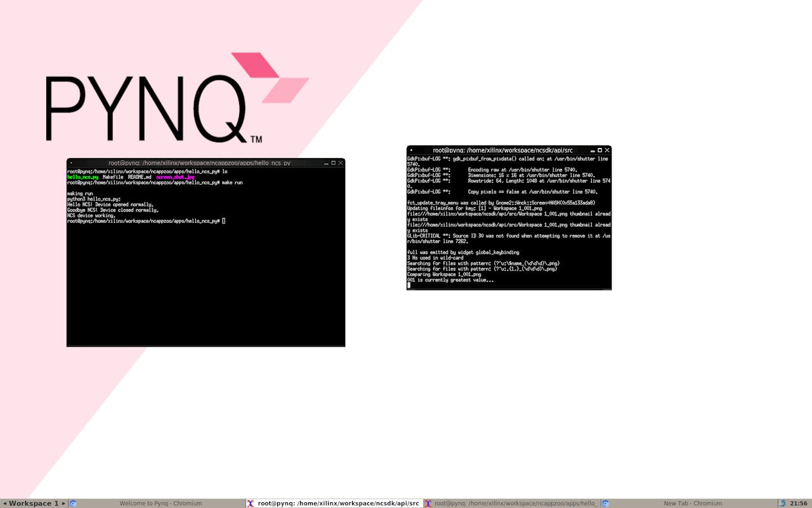The width and height of the screenshot is (812, 508).
Task: Click 'full was emitted by widget global_keybinding' line
Action: click(x=463, y=253)
